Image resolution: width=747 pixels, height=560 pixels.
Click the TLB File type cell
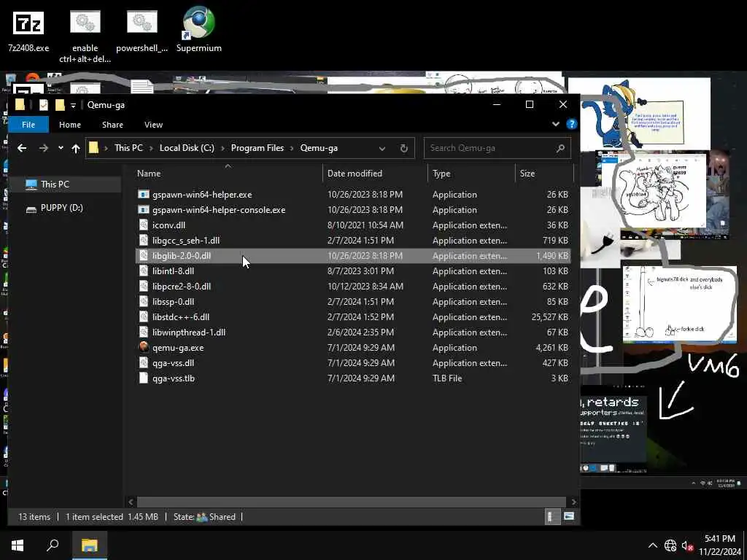pos(447,378)
